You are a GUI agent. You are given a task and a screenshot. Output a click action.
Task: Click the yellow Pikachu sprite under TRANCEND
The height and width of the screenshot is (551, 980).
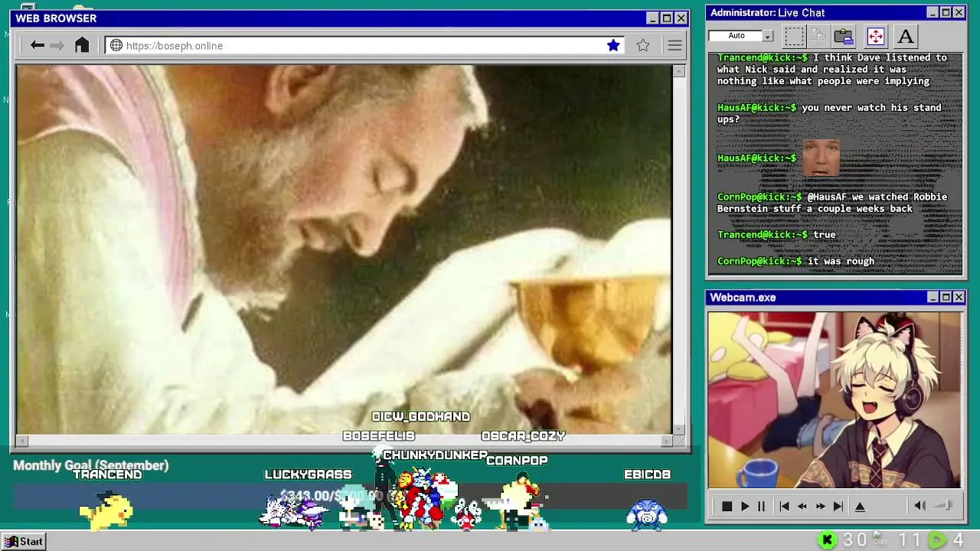106,510
